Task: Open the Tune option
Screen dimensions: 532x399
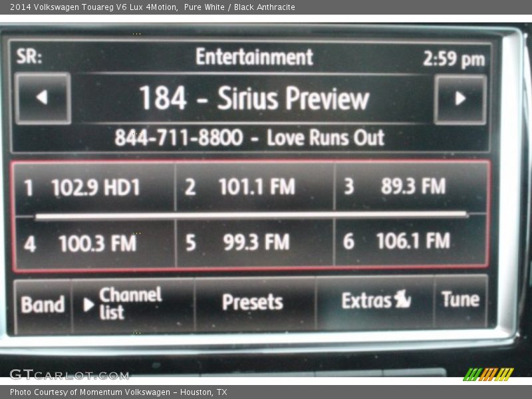Action: click(x=461, y=300)
